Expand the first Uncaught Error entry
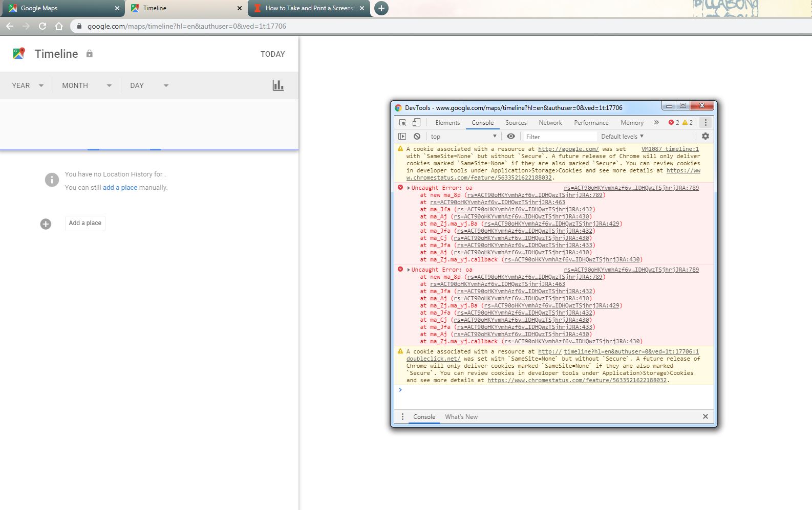Viewport: 812px width, 510px height. (x=409, y=188)
